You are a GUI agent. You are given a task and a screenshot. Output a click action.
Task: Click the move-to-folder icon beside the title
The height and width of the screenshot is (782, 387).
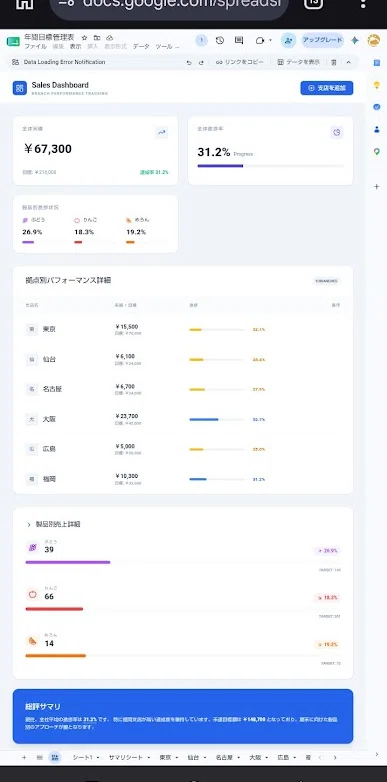[97, 37]
